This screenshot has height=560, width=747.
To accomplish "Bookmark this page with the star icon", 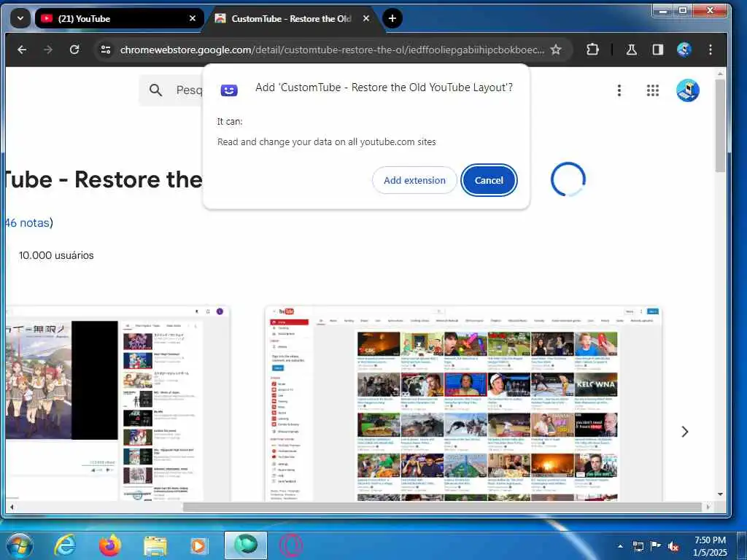I will 555,50.
